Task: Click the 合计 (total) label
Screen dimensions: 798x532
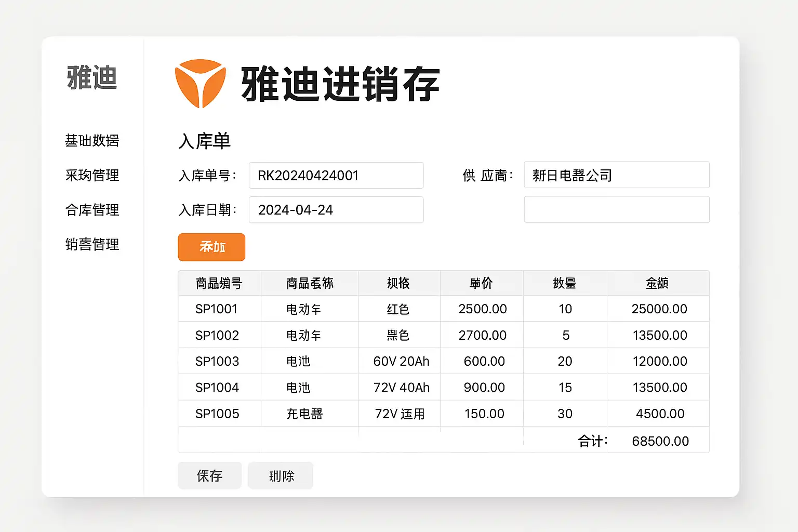Action: coord(592,441)
